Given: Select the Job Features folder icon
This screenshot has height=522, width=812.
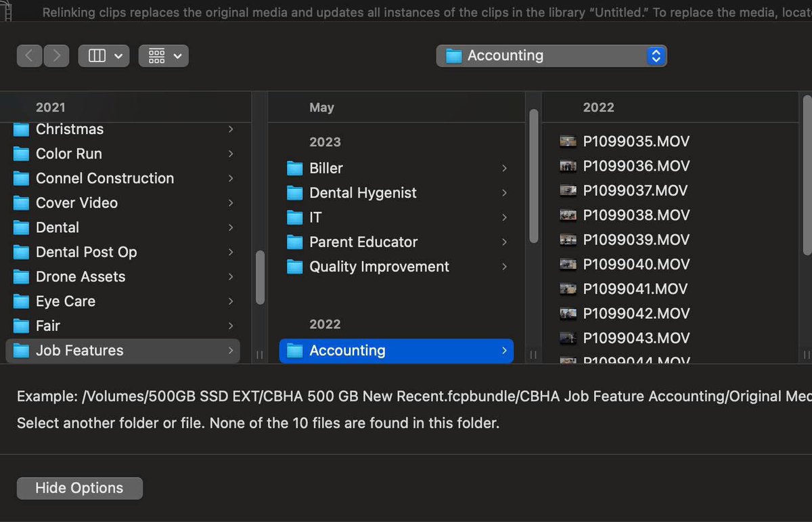Looking at the screenshot, I should click(x=22, y=351).
